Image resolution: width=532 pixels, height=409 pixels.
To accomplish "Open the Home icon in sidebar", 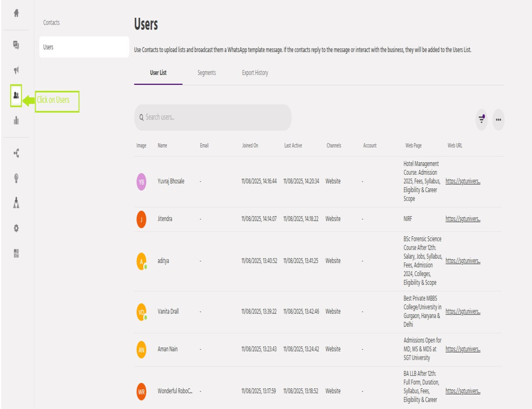I will coord(16,13).
